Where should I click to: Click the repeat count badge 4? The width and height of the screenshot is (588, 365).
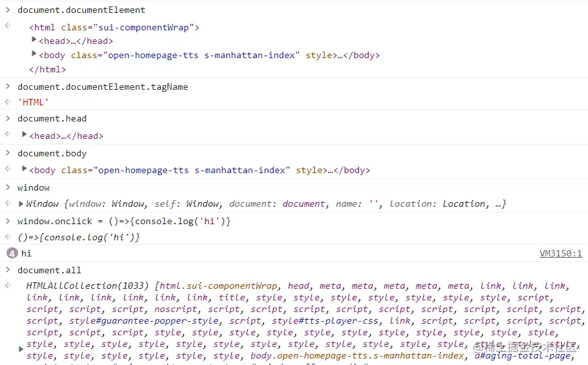(12, 253)
